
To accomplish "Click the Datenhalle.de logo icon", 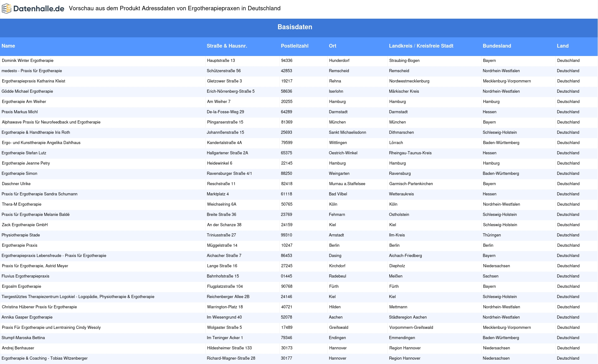I will [x=7, y=9].
